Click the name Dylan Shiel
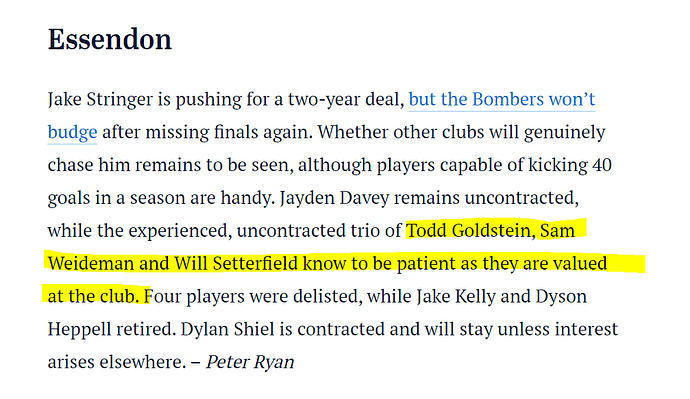 tap(228, 329)
